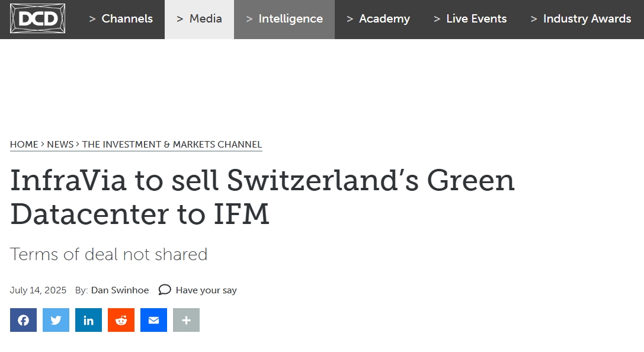Expand the Channels menu
This screenshot has height=352, width=644.
(121, 19)
